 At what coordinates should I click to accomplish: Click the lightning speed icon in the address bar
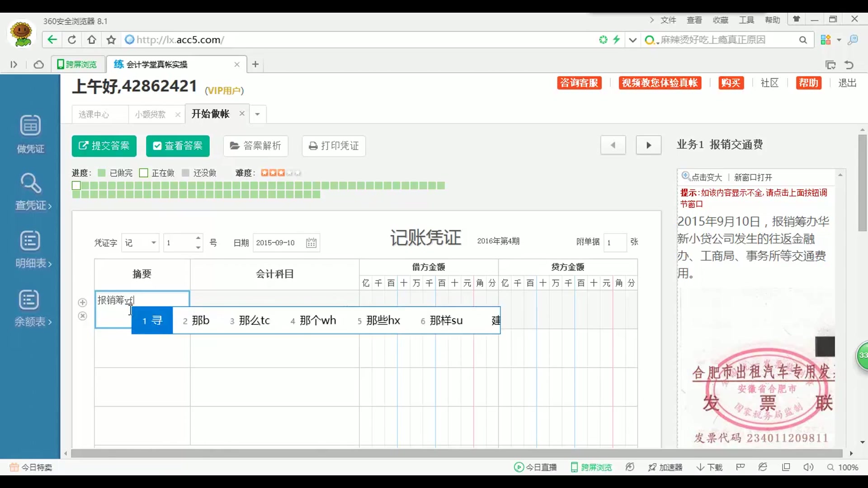click(x=616, y=40)
